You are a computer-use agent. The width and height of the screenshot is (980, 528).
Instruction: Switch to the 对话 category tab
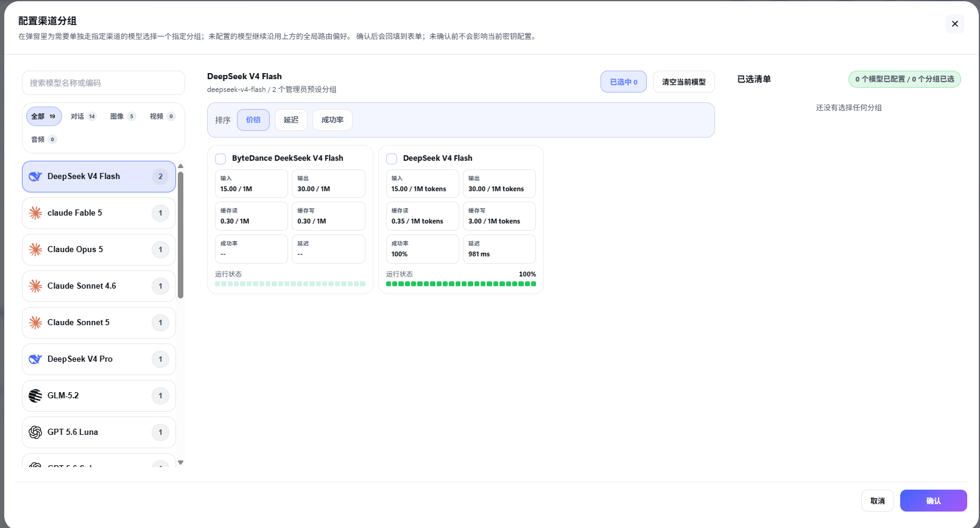point(83,116)
